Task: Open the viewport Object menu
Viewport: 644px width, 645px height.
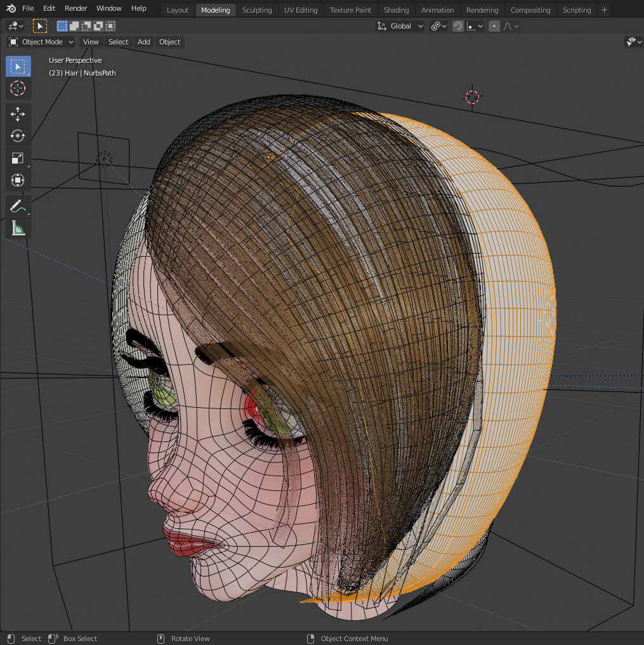Action: (x=169, y=42)
